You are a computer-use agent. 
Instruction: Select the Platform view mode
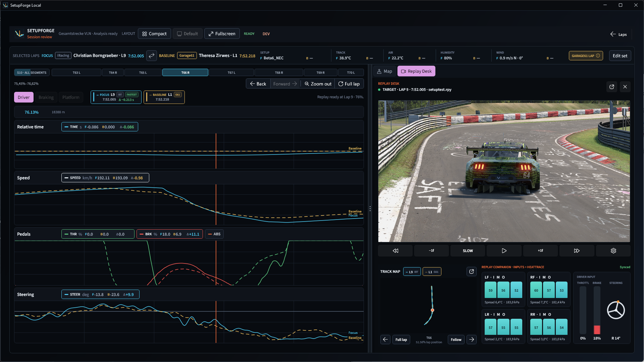tap(71, 97)
